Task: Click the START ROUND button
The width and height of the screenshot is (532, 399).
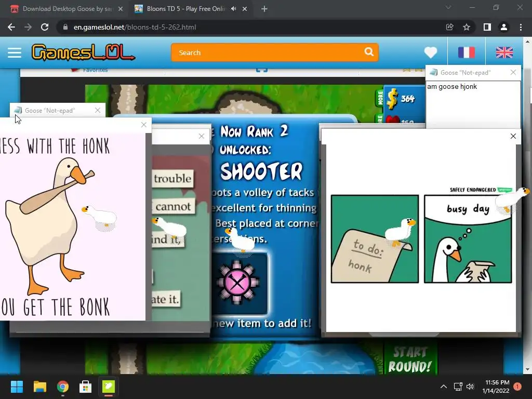Action: (409, 359)
